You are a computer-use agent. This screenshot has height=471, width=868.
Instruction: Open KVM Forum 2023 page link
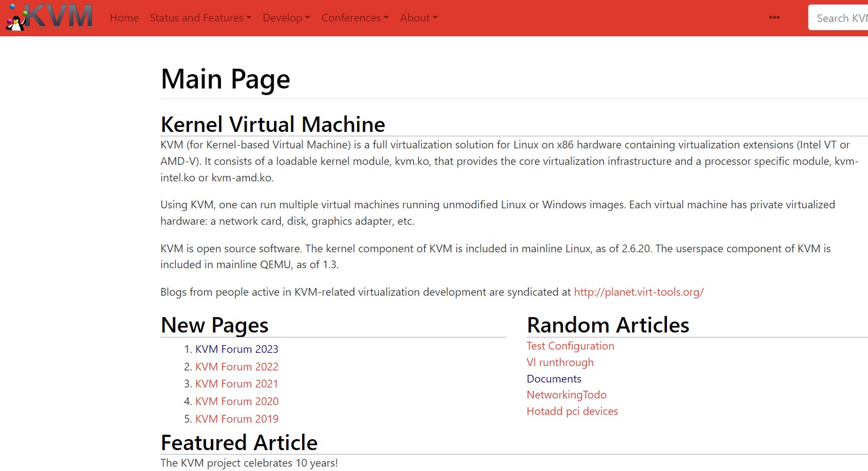point(237,349)
